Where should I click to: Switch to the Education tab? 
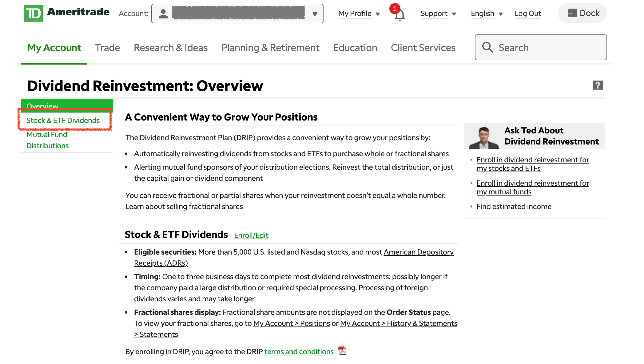point(355,48)
